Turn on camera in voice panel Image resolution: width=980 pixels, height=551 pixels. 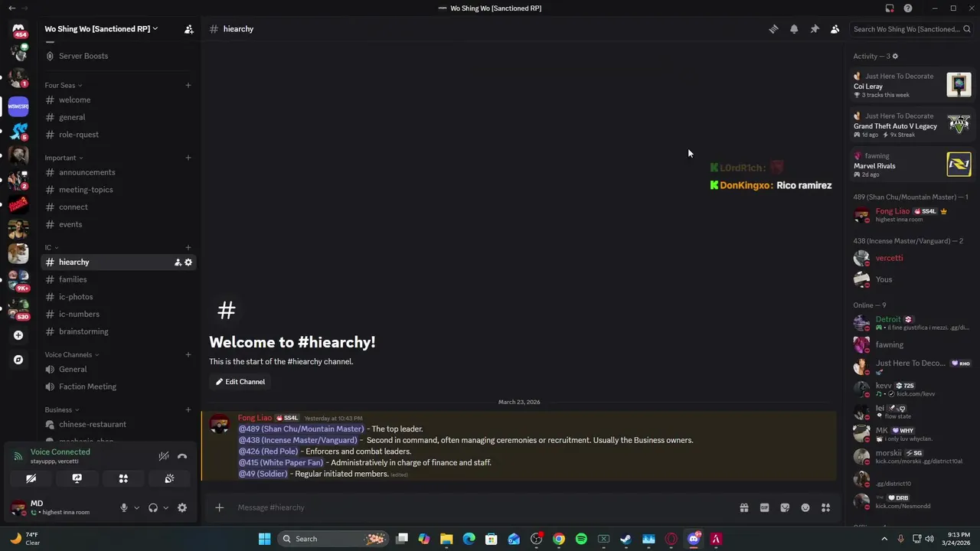click(x=31, y=478)
